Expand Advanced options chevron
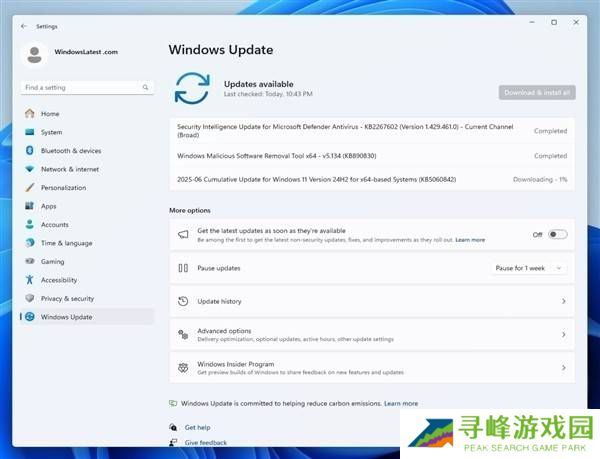Viewport: 600px width, 459px height. tap(564, 335)
